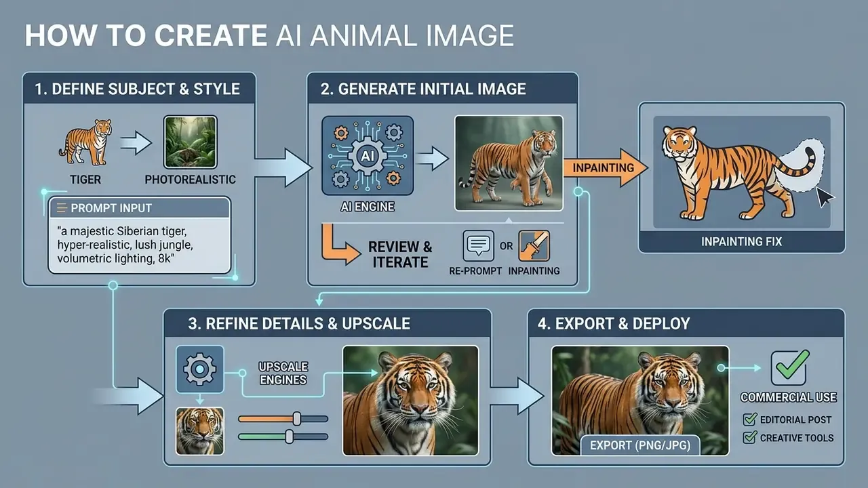Click the green upscale slider handle
The image size is (868, 488).
290,437
